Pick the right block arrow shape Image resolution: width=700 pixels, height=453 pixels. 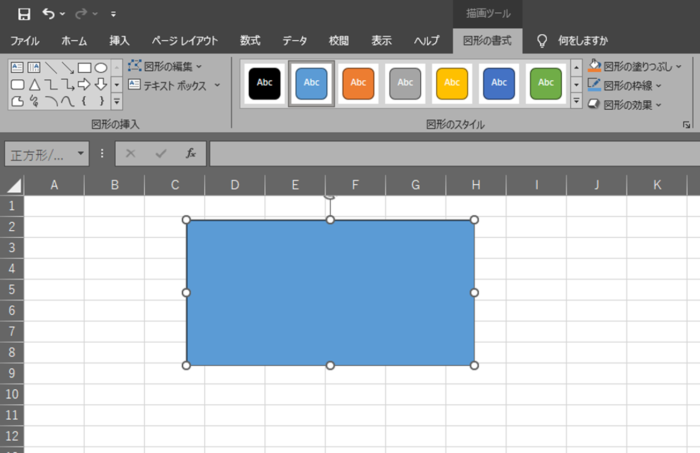[85, 84]
